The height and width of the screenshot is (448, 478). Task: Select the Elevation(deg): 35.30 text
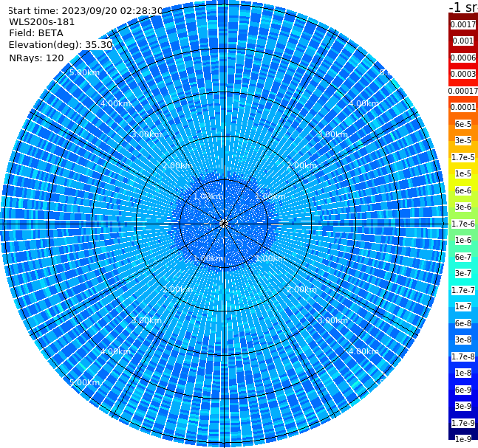(61, 45)
